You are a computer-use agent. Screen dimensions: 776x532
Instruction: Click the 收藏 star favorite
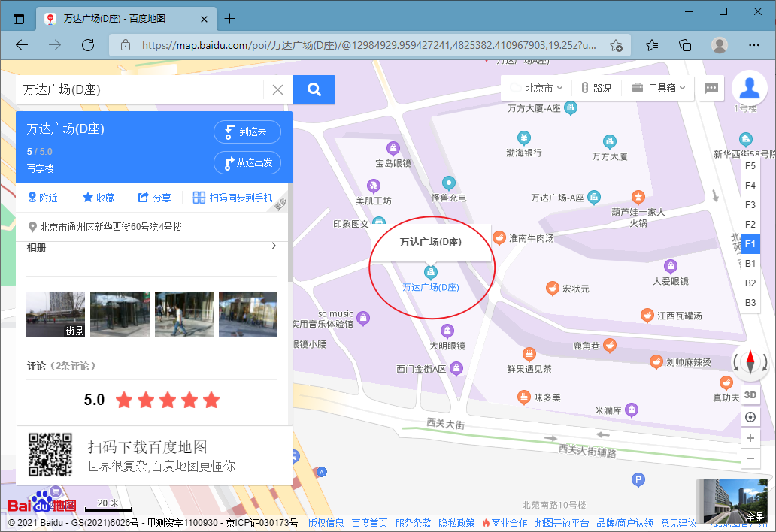99,198
